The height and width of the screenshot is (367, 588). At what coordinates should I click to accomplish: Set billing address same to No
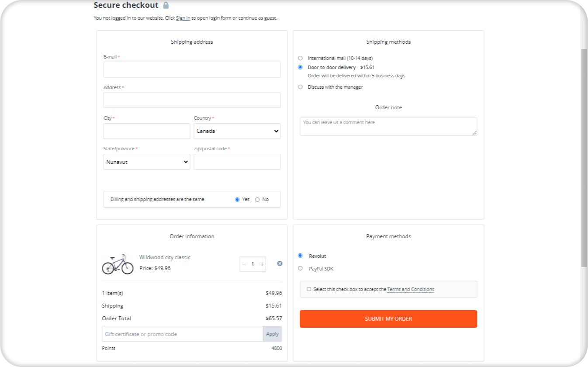257,200
